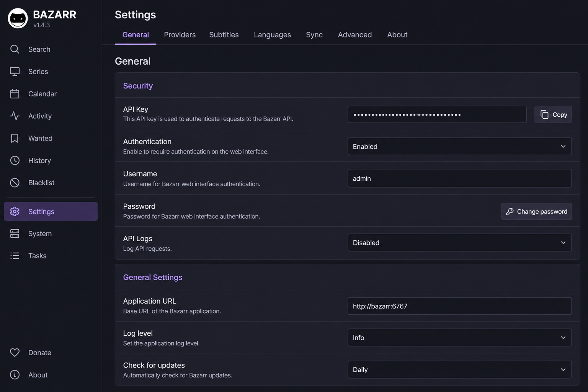This screenshot has height=392, width=588.
Task: Click the Calendar icon in sidebar
Action: tap(15, 94)
